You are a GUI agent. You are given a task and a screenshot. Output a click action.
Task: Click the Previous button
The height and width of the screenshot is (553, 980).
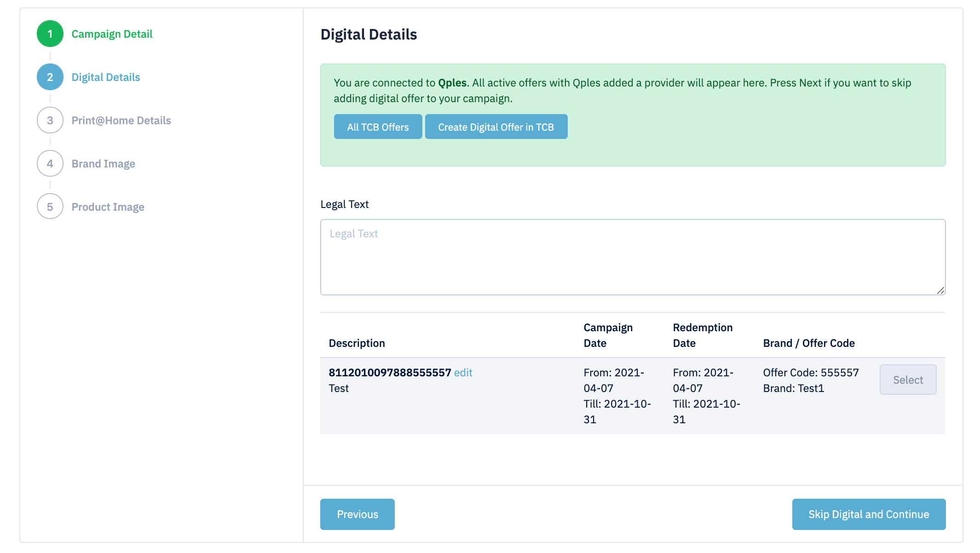[x=357, y=514]
